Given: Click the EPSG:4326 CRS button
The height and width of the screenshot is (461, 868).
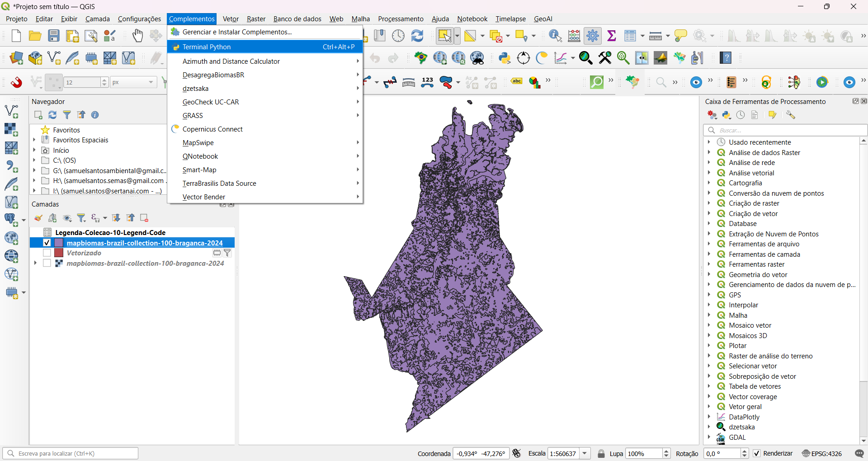Looking at the screenshot, I should (x=822, y=453).
